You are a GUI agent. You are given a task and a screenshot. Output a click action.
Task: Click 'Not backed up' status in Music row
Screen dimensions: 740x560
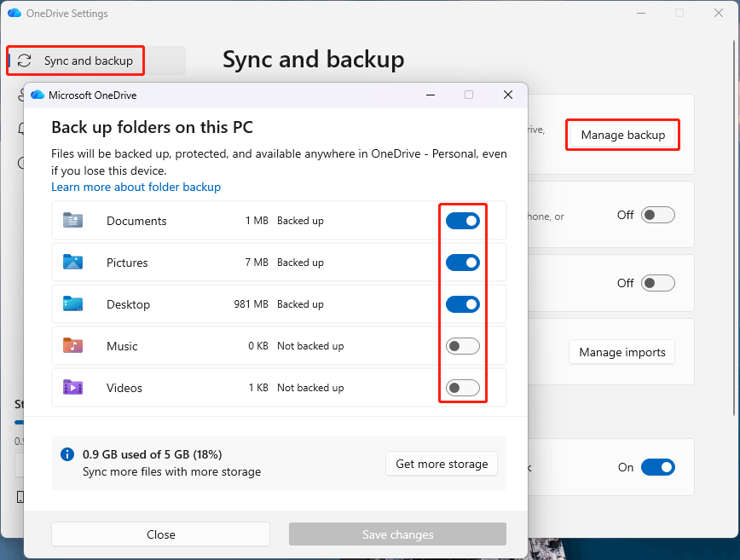310,346
